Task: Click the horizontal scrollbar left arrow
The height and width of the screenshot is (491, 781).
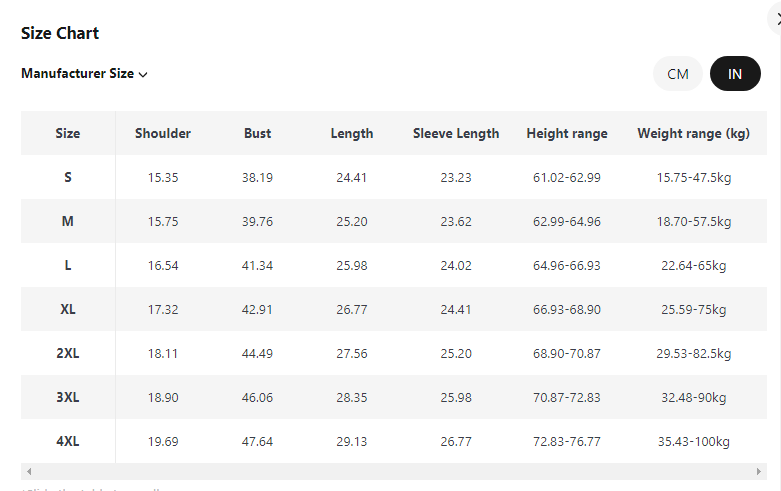Action: (29, 471)
